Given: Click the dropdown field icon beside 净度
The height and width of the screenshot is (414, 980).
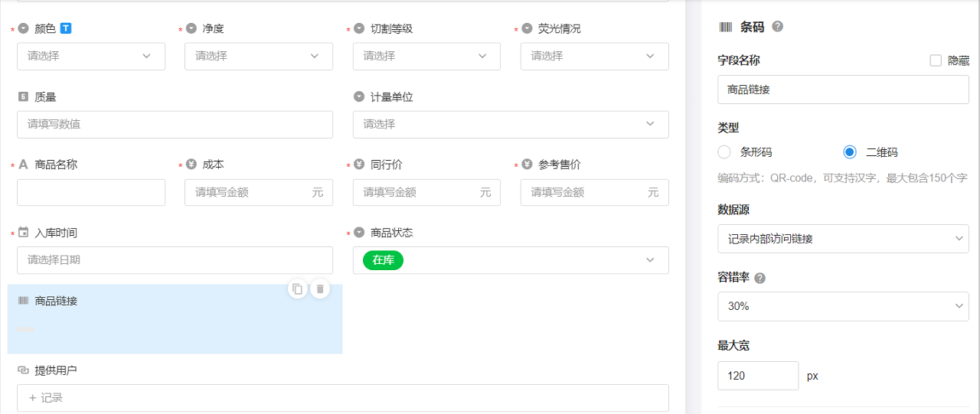Looking at the screenshot, I should click(x=191, y=28).
